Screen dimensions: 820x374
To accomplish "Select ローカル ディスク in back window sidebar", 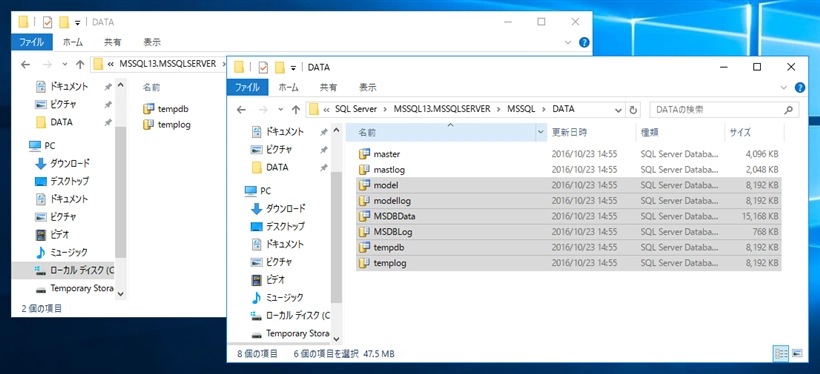I will pos(74,270).
